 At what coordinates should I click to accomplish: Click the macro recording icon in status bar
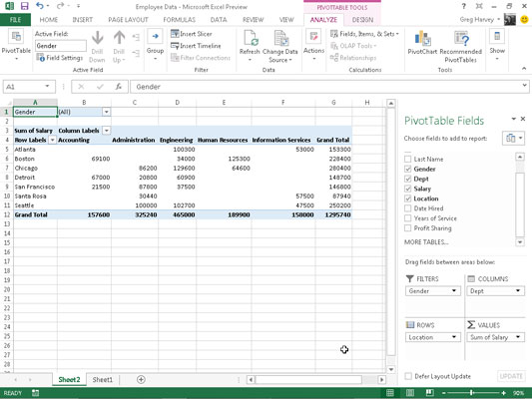(x=35, y=393)
